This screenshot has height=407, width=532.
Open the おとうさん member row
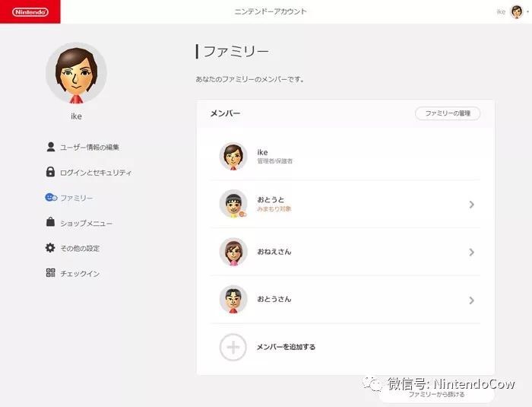pos(345,300)
